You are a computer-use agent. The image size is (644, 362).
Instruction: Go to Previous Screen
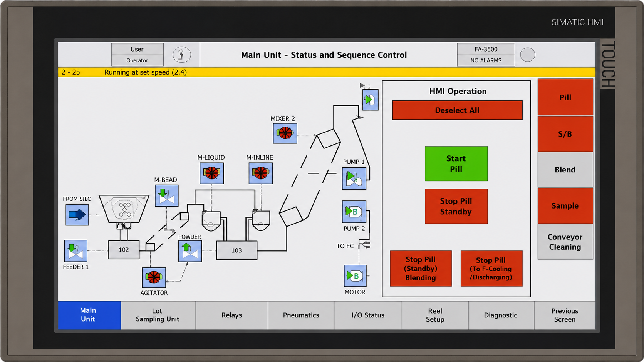point(565,315)
